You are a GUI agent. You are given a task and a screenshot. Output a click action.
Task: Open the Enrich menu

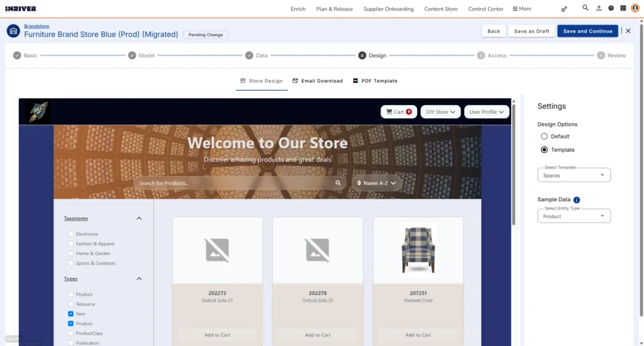(x=298, y=9)
